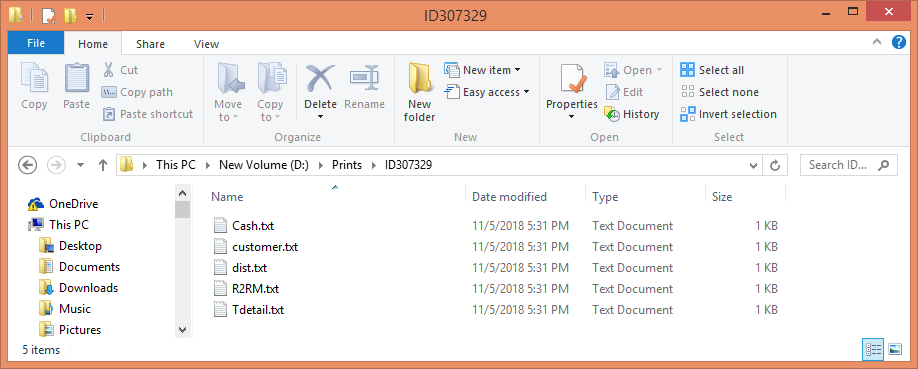Go Back using the left arrow
The image size is (918, 369).
28,165
